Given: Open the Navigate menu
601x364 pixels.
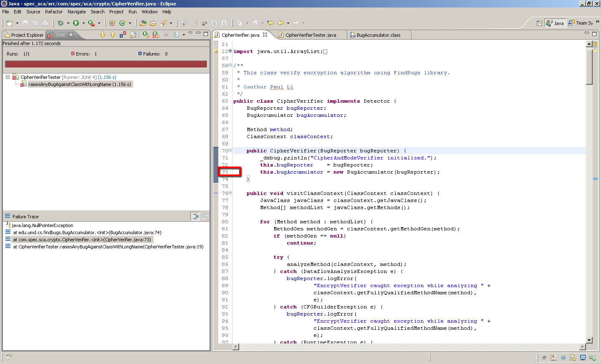Looking at the screenshot, I should tap(77, 12).
